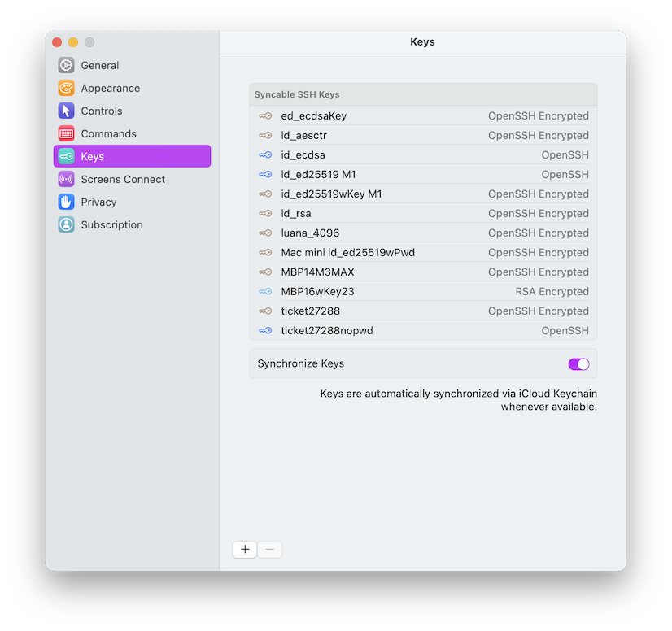
Task: Click key icon beside ed_ecdsaKey
Action: click(x=265, y=115)
